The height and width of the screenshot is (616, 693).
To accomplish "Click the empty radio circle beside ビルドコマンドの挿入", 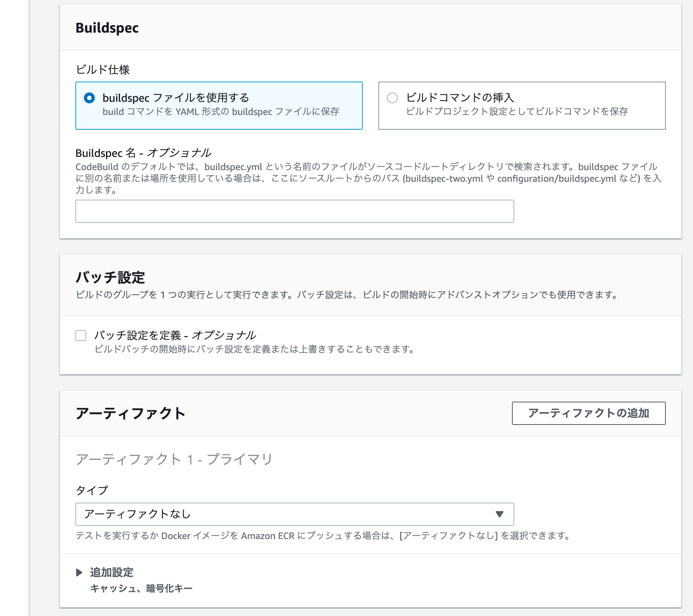I will [392, 98].
